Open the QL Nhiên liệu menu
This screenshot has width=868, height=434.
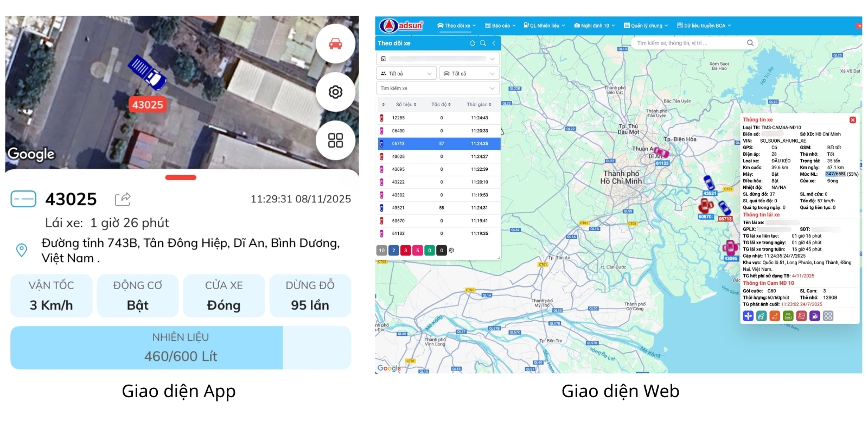[x=545, y=25]
